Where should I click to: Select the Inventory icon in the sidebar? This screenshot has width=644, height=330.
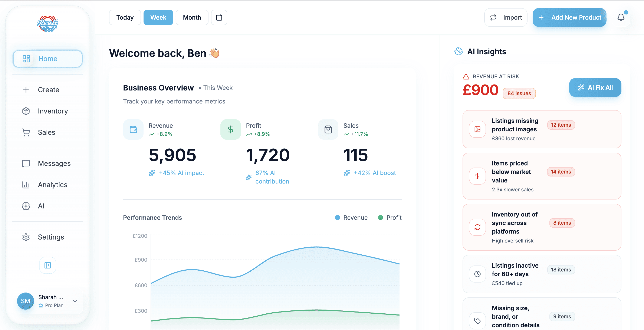[x=26, y=111]
